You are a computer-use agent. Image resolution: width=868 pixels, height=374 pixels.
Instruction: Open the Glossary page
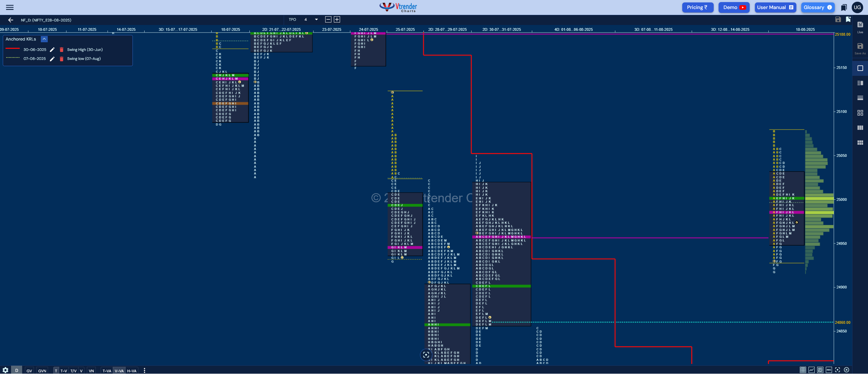(x=817, y=7)
